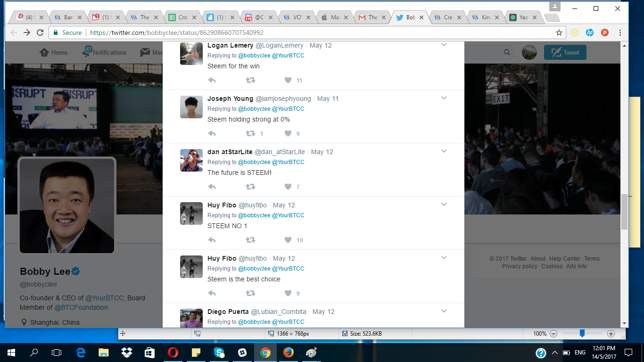Click the page vertical scrollbar thumb
This screenshot has width=644, height=362.
point(624,212)
